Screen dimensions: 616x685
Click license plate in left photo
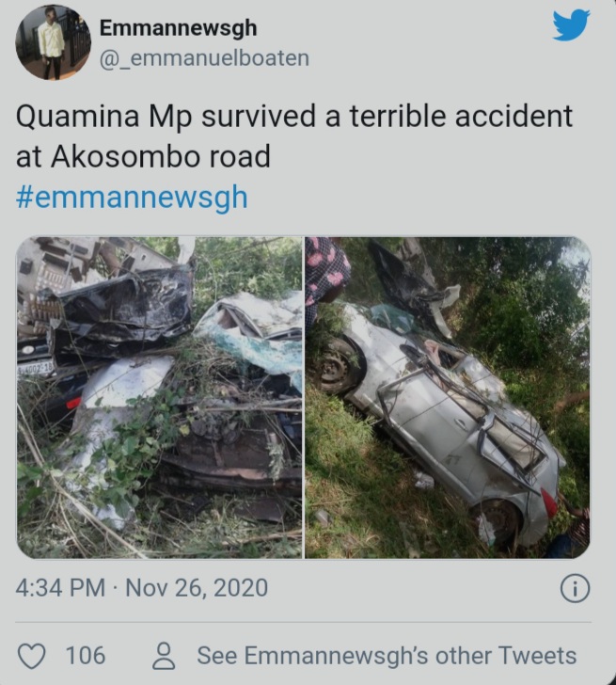pos(35,370)
